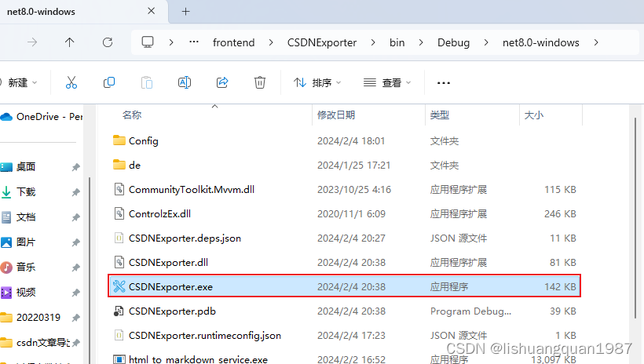Click the Debug breadcrumb segment
This screenshot has width=644, height=364.
click(x=452, y=42)
